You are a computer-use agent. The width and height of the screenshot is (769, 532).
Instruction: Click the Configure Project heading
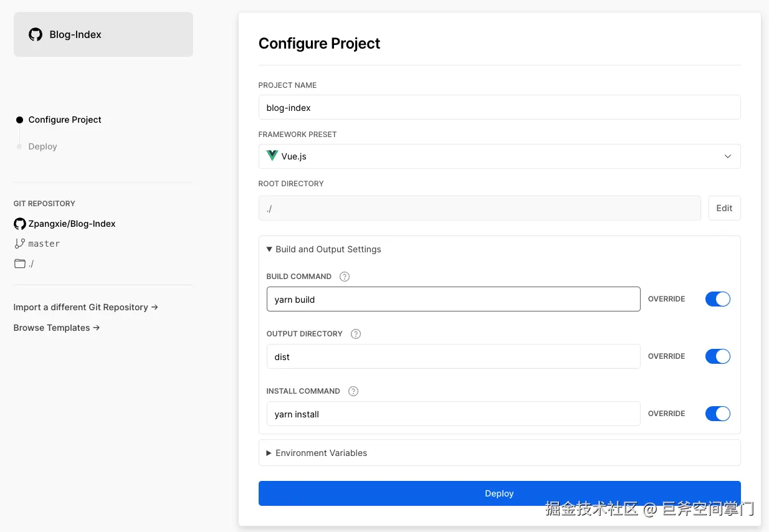click(319, 44)
